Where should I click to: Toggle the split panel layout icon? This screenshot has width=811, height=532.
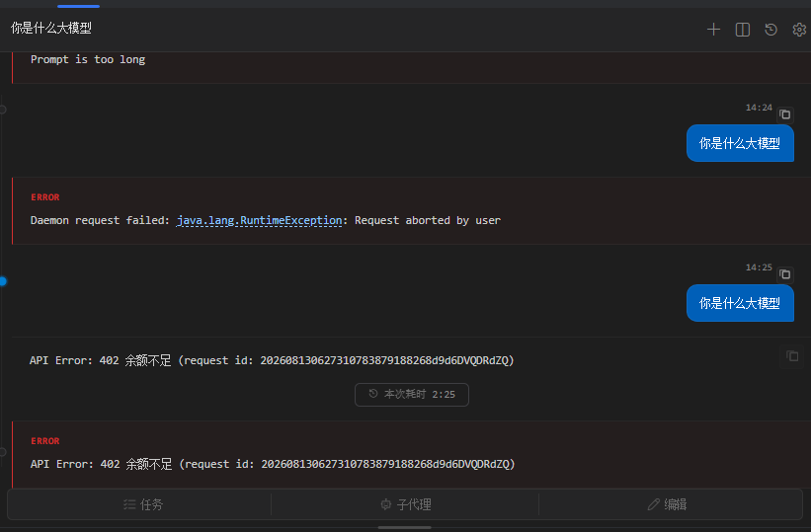pyautogui.click(x=742, y=30)
